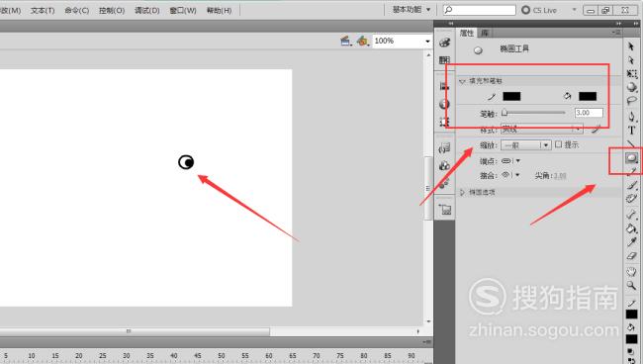This screenshot has height=364, width=643.
Task: Open the 基本功能 workspace dropdown
Action: (412, 10)
